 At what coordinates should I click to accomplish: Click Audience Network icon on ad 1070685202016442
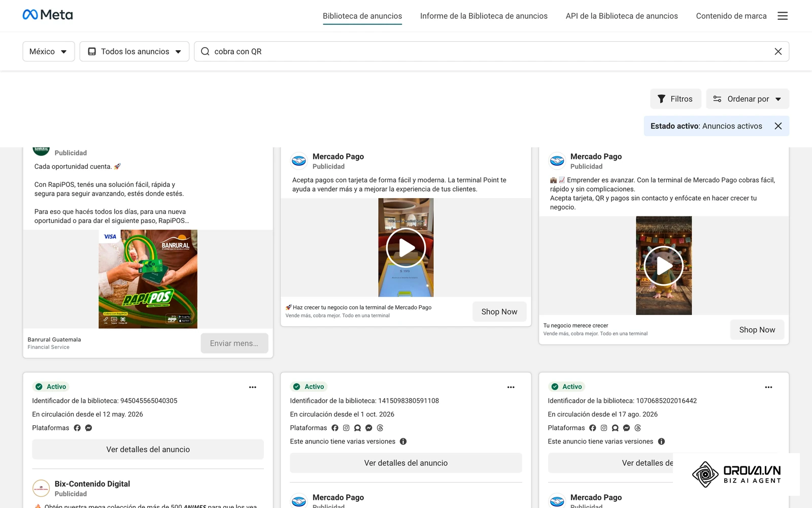pyautogui.click(x=615, y=428)
